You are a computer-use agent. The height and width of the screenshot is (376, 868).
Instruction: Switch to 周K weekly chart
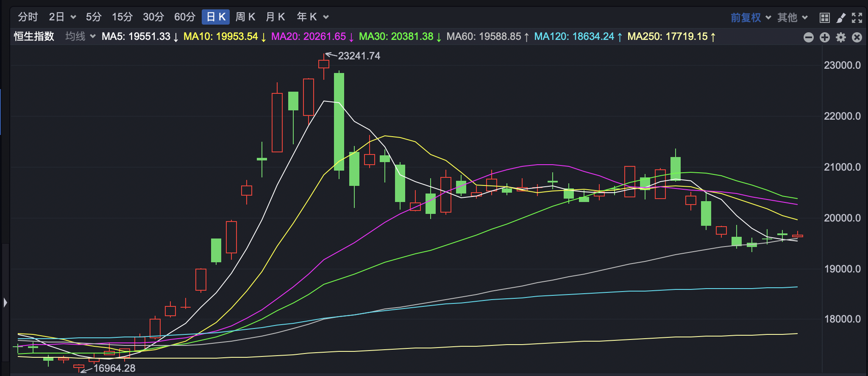pos(245,17)
